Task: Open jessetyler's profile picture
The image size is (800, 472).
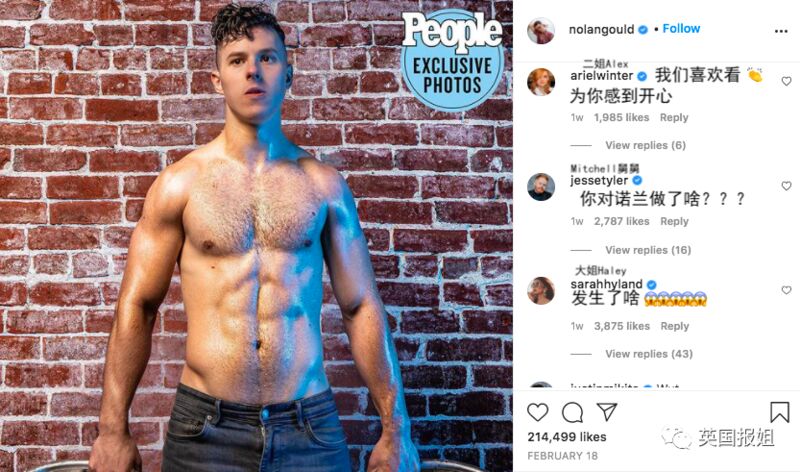Action: pos(541,186)
